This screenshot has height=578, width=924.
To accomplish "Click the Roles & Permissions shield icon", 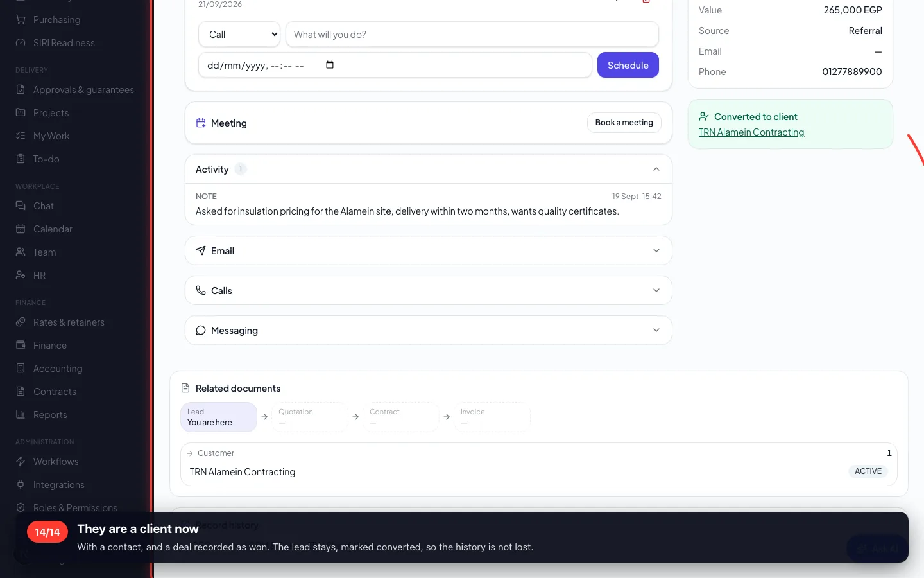I will click(x=21, y=508).
